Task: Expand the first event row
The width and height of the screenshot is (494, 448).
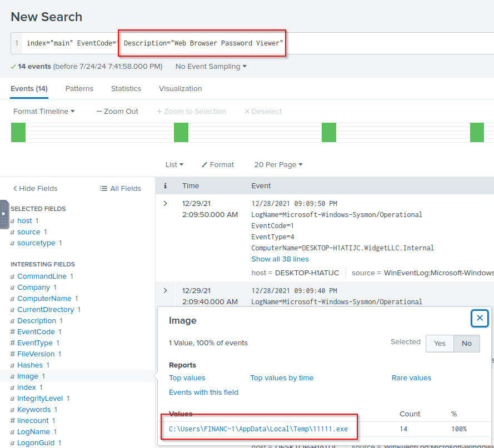Action: 165,204
